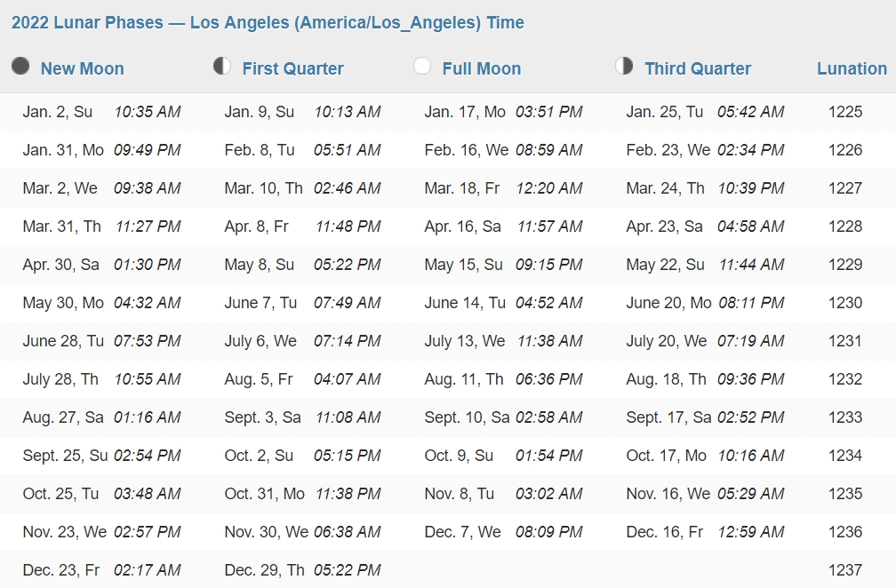Click the Third Quarter moon icon
896x588 pixels.
coord(624,67)
